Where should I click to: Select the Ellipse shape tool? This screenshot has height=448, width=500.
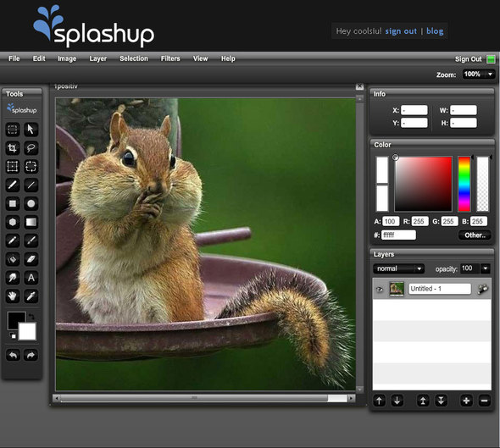pyautogui.click(x=31, y=203)
